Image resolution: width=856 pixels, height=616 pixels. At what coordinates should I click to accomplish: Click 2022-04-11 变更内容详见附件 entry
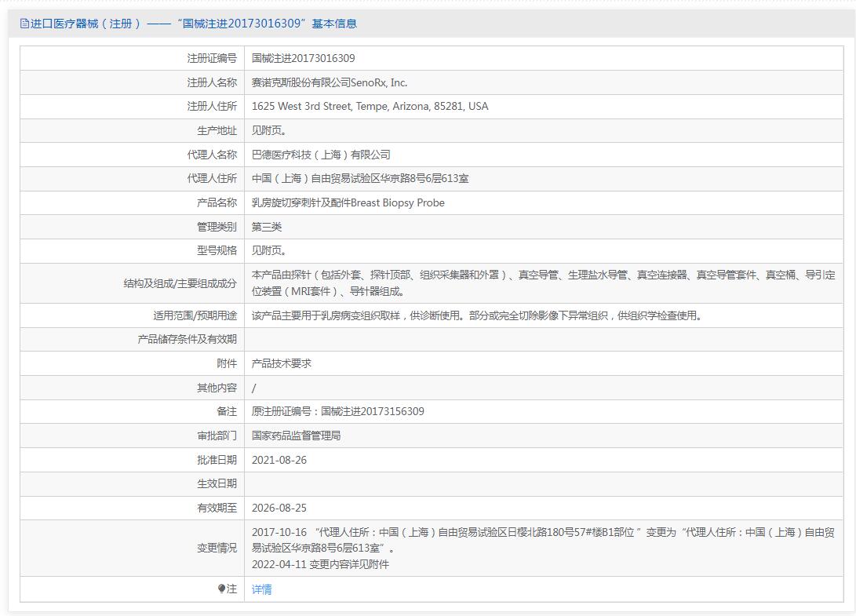320,564
